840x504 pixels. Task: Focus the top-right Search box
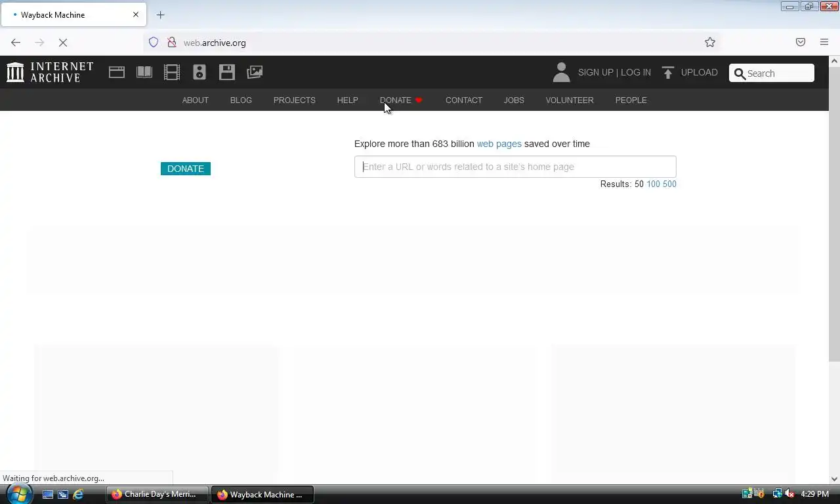click(x=772, y=73)
